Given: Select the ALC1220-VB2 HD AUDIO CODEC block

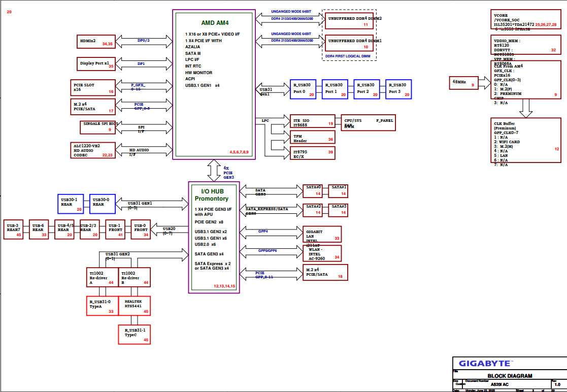Looking at the screenshot, I should click(x=92, y=150).
